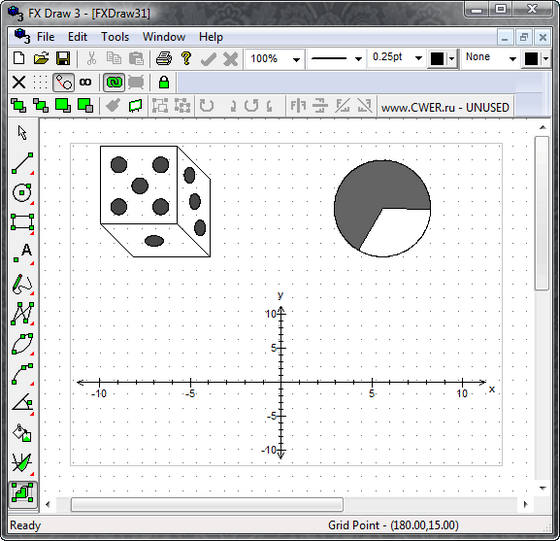Click the horizontal scrollbar right arrow
Screen dimensions: 560x541
pos(525,504)
